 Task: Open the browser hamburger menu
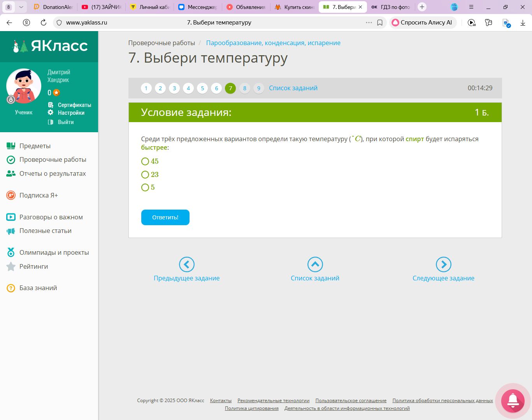471,7
